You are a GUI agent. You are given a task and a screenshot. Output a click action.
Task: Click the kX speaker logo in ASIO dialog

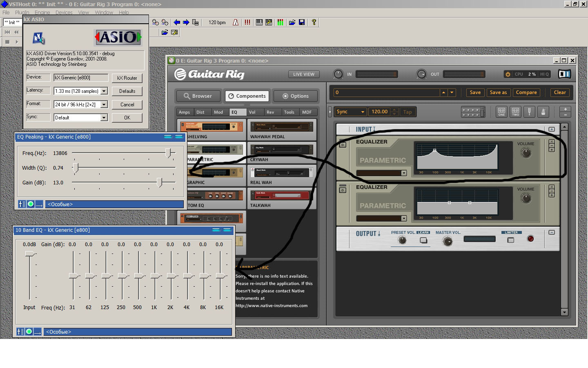(39, 38)
